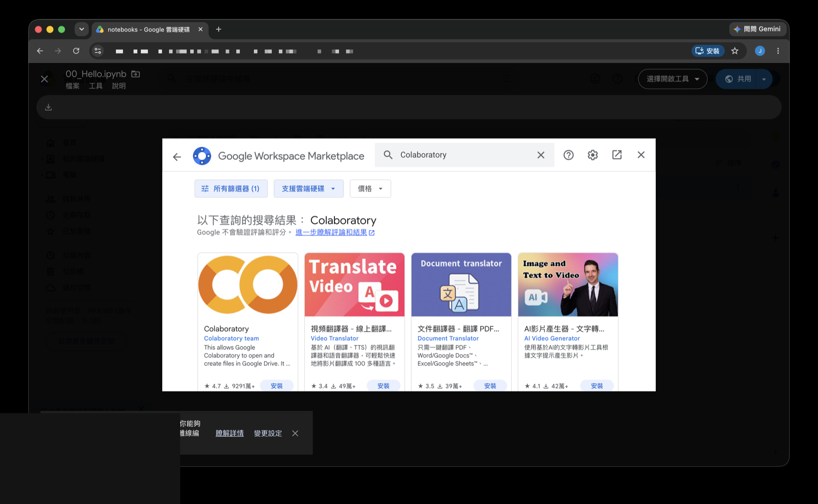Screen dimensions: 818x504
Task: Open the 進一步瞭解評論和結果 link
Action: [335, 232]
